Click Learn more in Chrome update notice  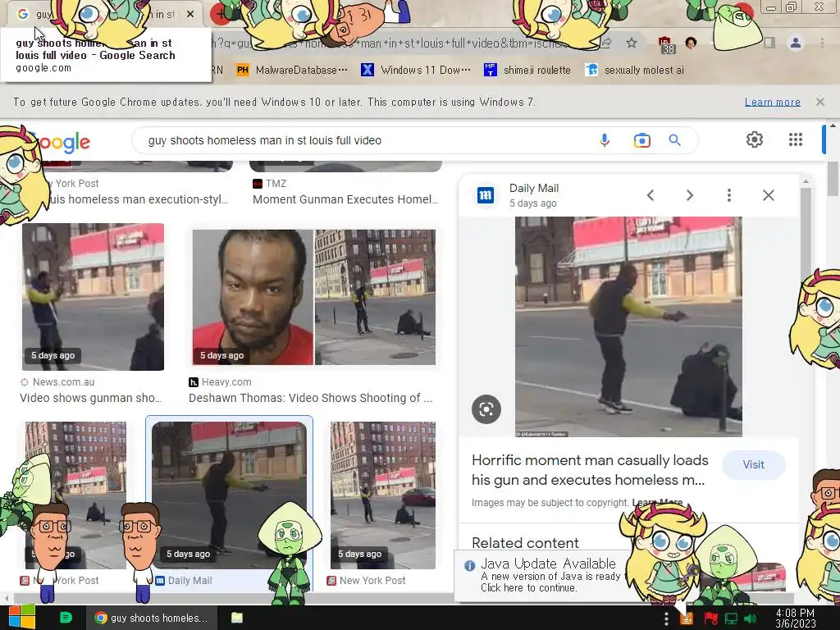point(773,102)
